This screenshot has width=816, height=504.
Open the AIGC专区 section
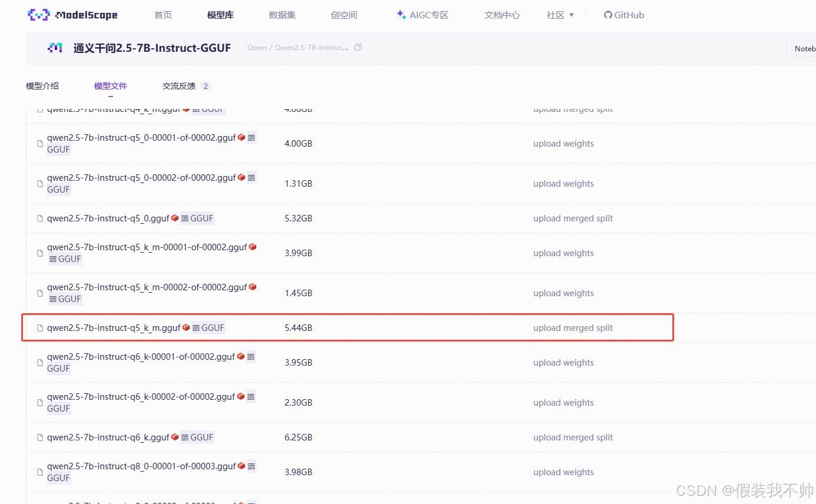tap(429, 15)
